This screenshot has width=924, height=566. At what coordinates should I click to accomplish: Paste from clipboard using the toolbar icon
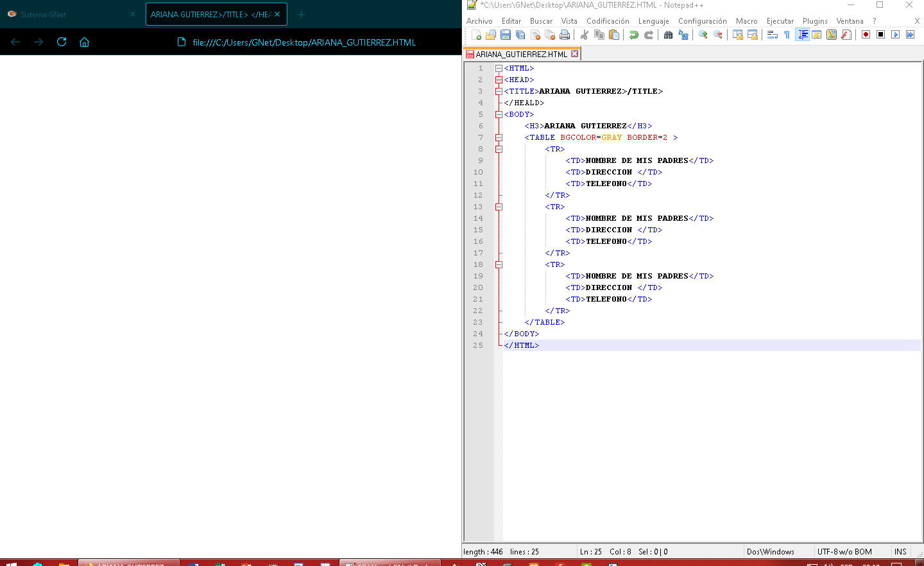(614, 35)
